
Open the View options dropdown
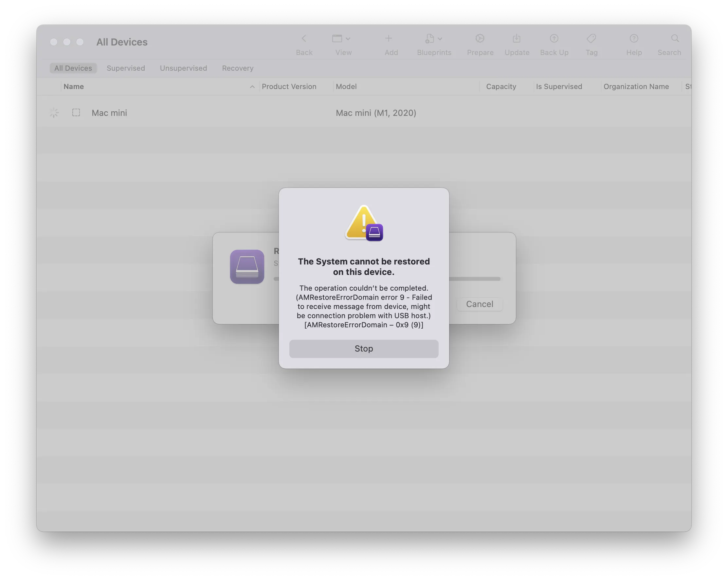point(341,39)
